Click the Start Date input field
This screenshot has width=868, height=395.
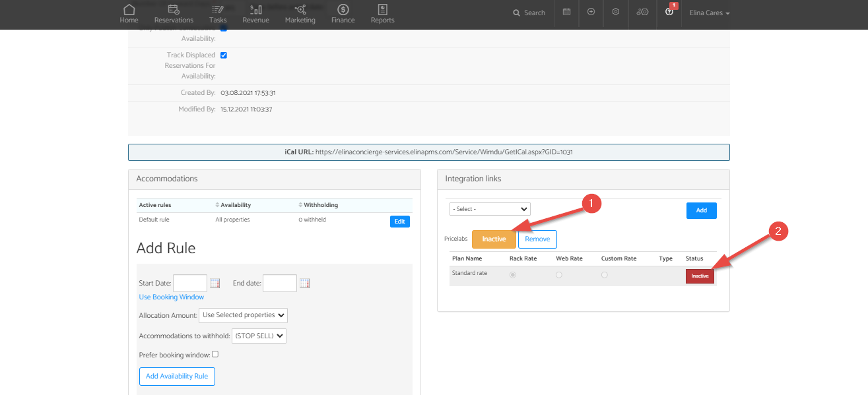tap(190, 284)
